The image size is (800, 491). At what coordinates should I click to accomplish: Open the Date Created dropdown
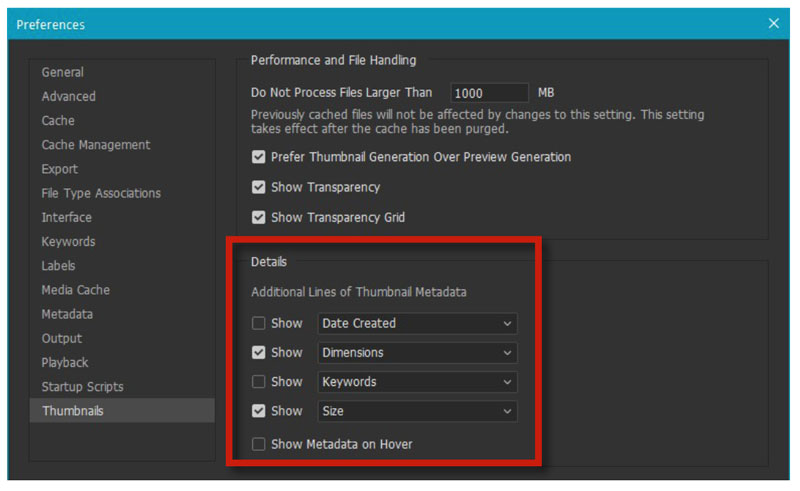pyautogui.click(x=417, y=323)
